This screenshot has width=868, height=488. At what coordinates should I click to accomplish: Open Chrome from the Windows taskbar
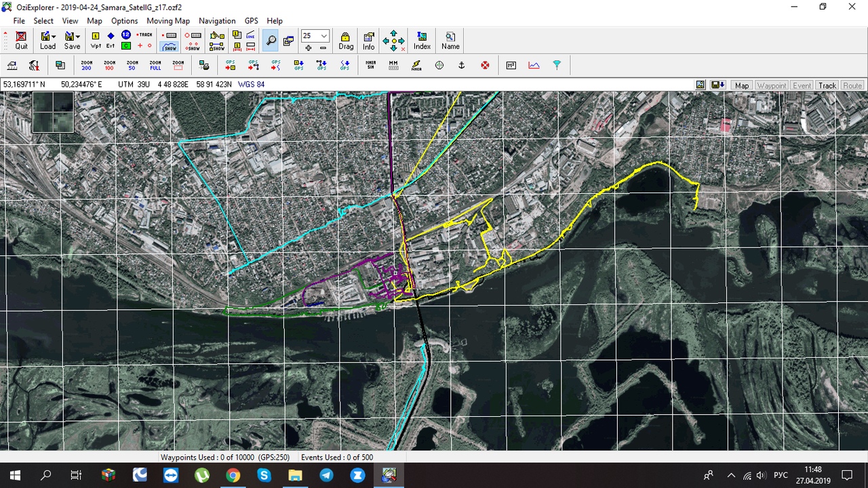click(233, 475)
